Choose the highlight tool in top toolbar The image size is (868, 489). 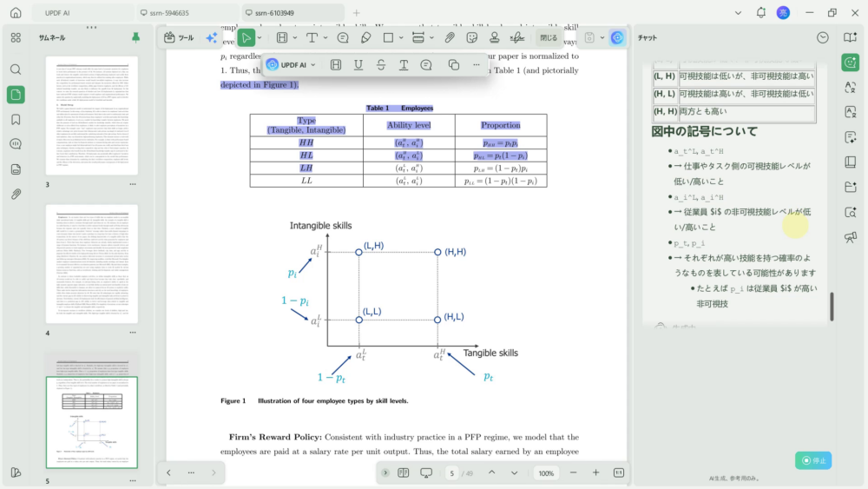click(x=282, y=37)
